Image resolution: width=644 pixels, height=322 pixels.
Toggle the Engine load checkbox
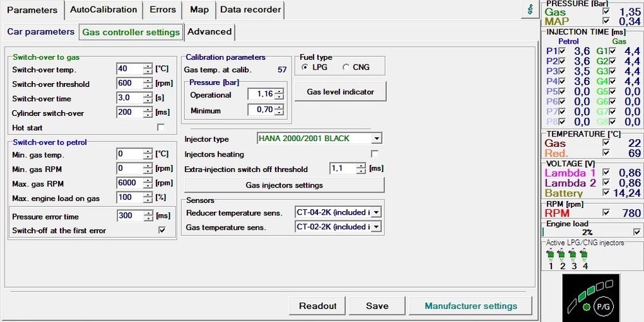(637, 232)
